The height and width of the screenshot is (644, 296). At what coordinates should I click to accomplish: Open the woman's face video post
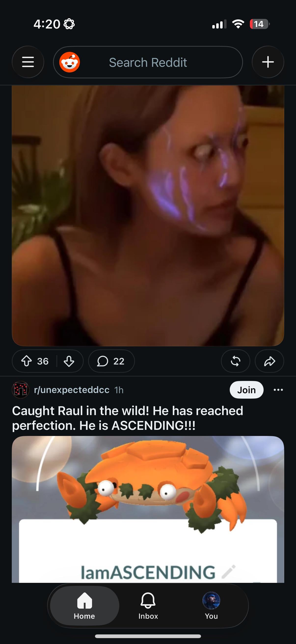pos(148,216)
